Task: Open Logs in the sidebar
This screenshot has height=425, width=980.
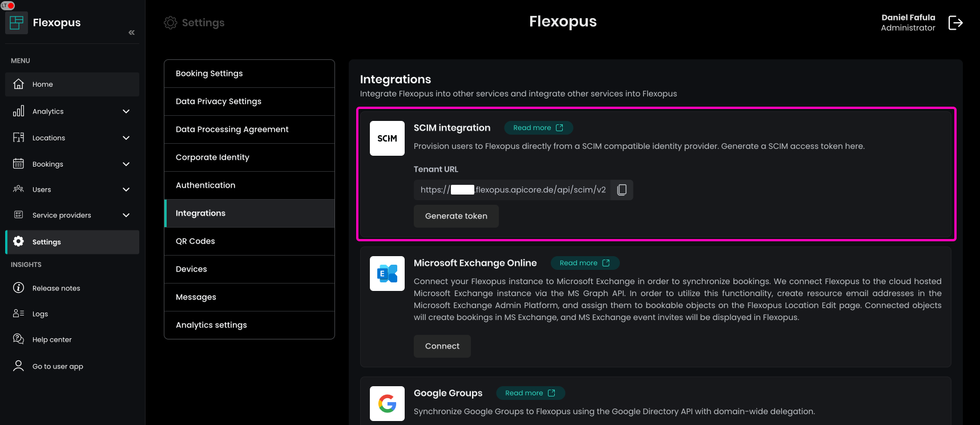Action: pyautogui.click(x=40, y=314)
